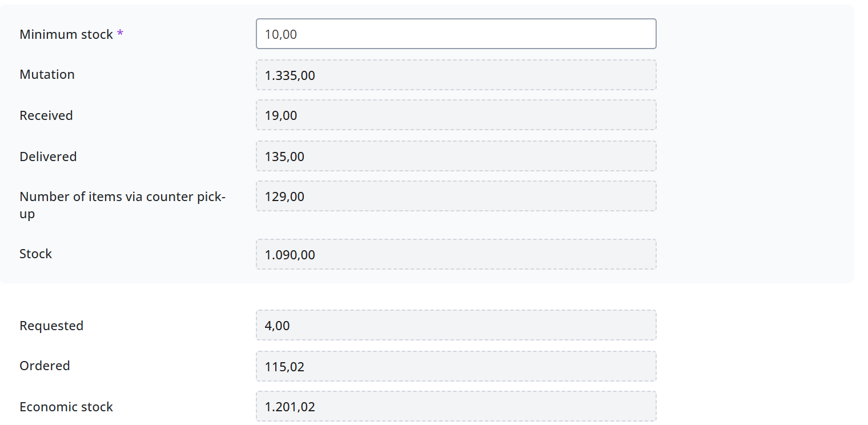
Task: Click the required asterisk next to Minimum stock
Action: (x=120, y=33)
